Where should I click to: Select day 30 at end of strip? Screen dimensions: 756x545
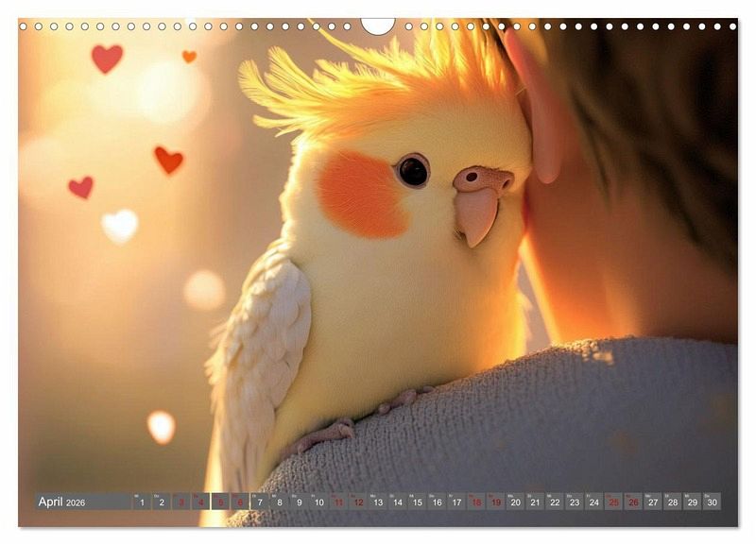pos(712,502)
